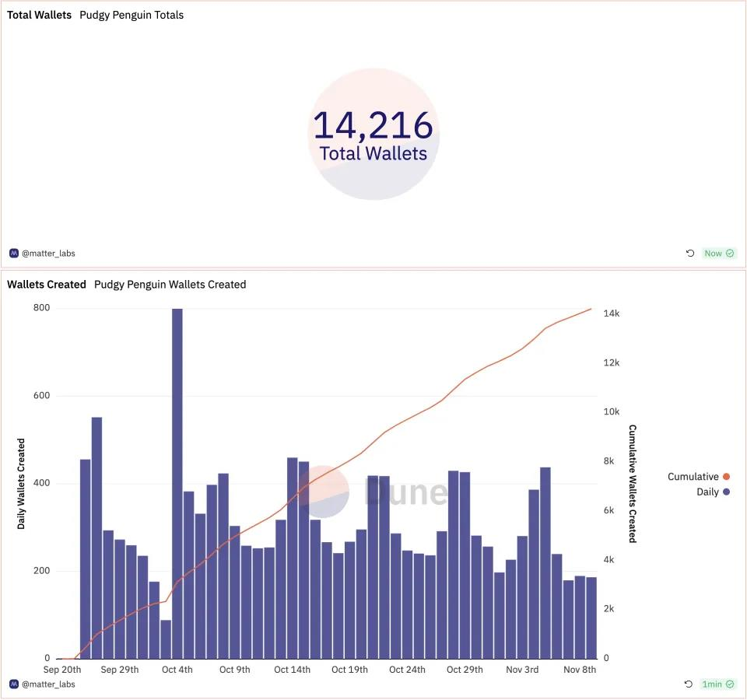Click the tallest bar at Oct 4th
747x700 pixels.
(x=177, y=483)
